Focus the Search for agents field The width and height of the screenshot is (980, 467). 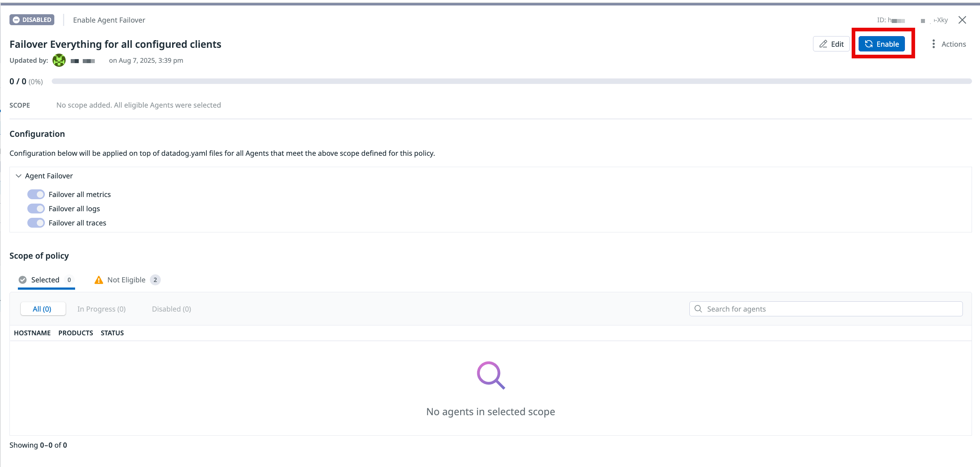point(825,309)
